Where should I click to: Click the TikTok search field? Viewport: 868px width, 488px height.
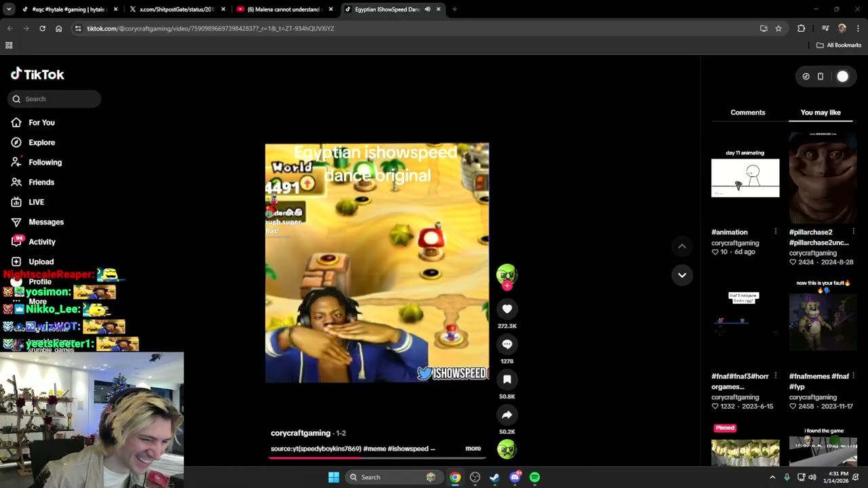click(x=54, y=99)
